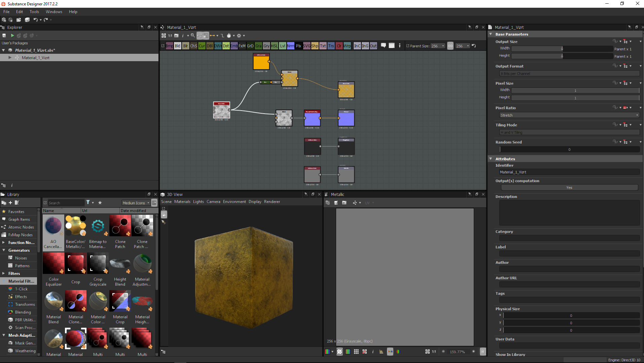The width and height of the screenshot is (644, 363).
Task: Open the Medium Icons view dropdown
Action: pyautogui.click(x=136, y=203)
